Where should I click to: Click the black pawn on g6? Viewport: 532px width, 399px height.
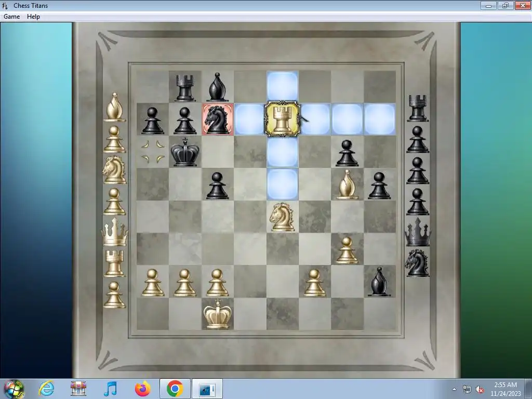[x=347, y=153]
